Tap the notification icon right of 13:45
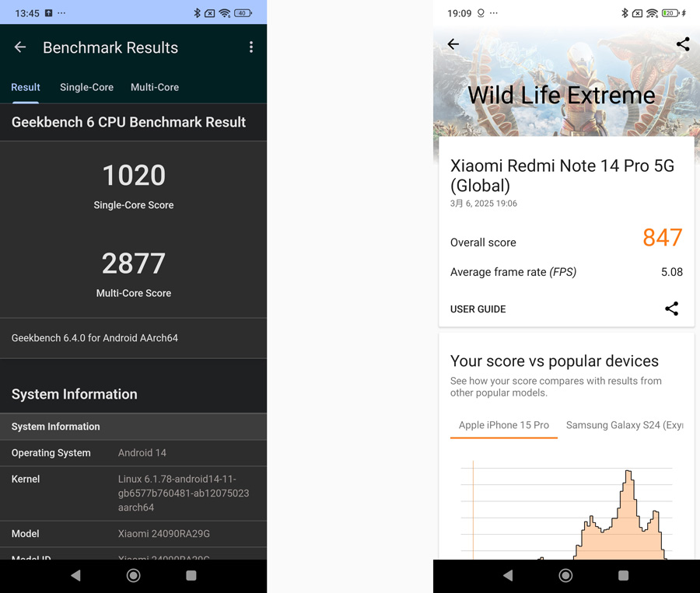Screen dimensions: 700x593 point(49,13)
